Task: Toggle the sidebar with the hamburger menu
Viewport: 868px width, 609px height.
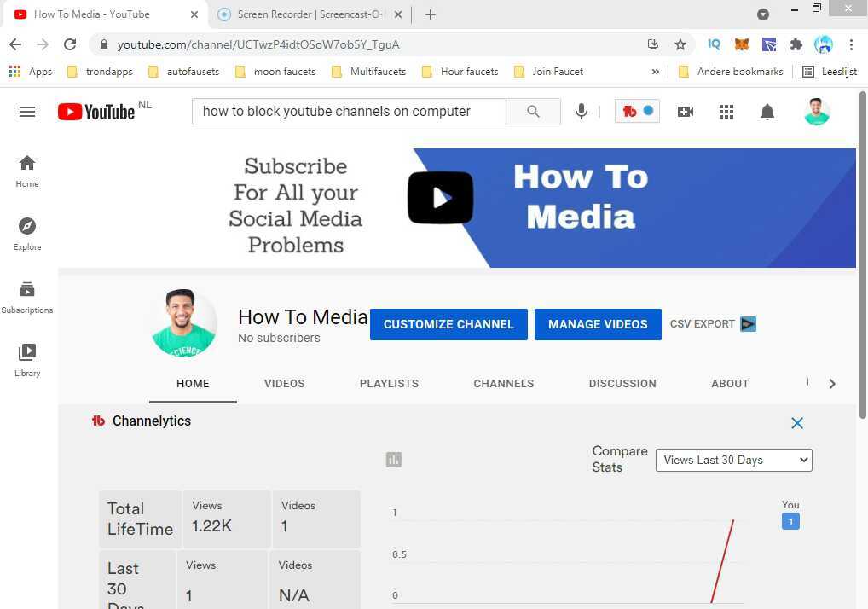Action: point(26,111)
